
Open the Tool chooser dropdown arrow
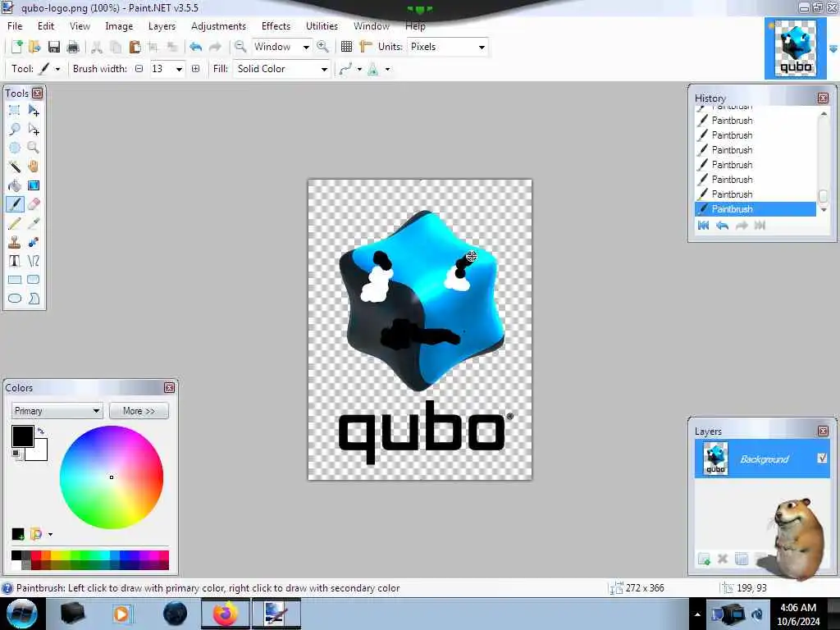pyautogui.click(x=58, y=69)
